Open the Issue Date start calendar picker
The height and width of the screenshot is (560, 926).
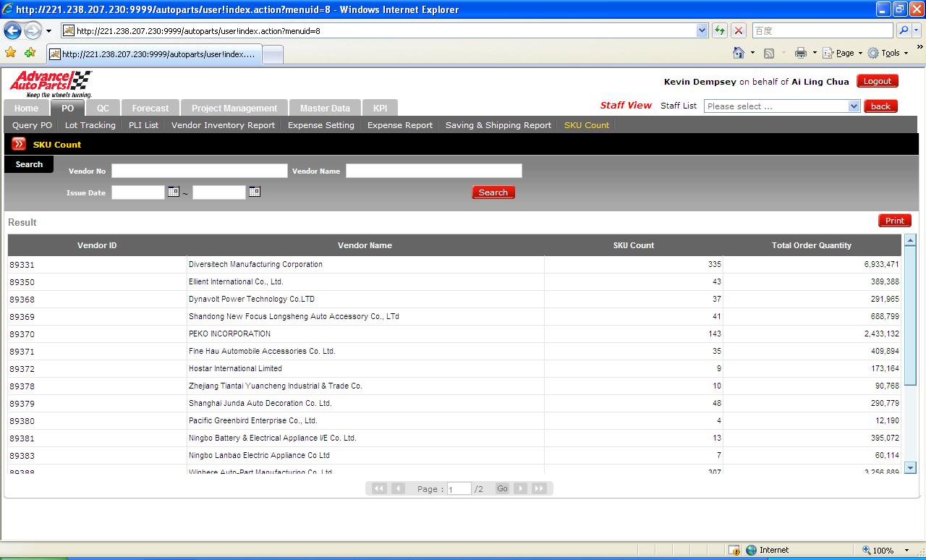pyautogui.click(x=174, y=192)
